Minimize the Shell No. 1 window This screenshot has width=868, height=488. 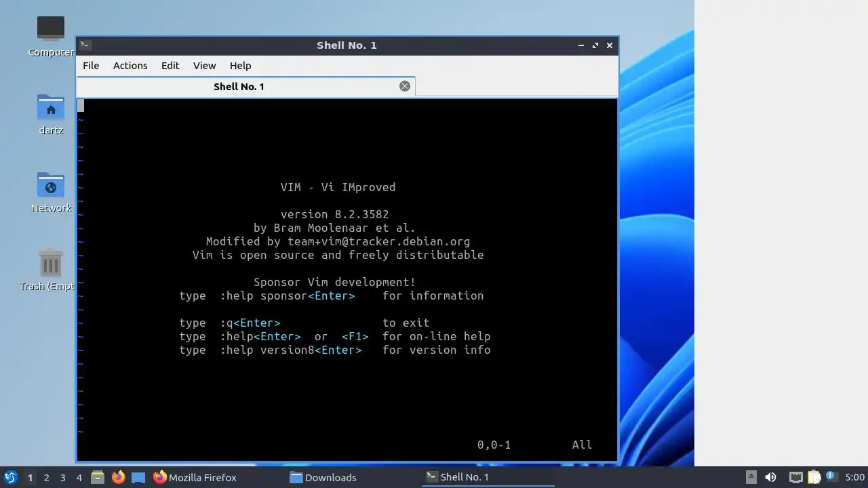581,45
